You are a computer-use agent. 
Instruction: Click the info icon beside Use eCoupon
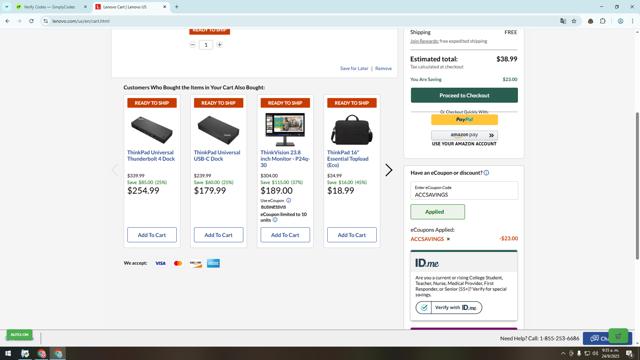[289, 200]
